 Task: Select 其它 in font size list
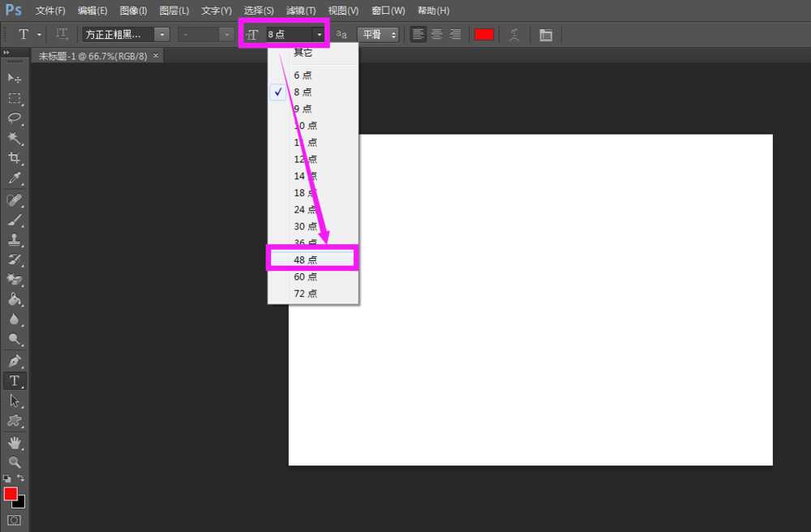303,52
